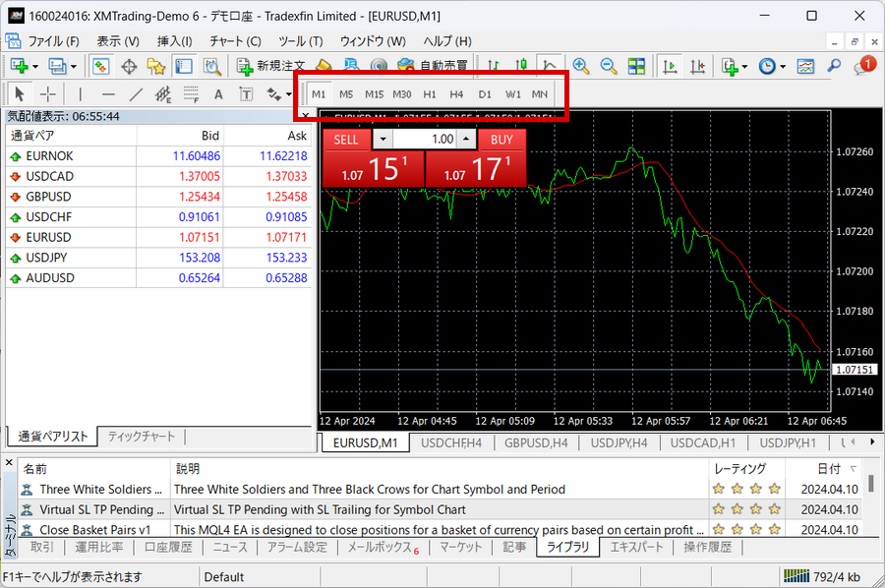The image size is (885, 588).
Task: Select the M5 timeframe
Action: [346, 94]
